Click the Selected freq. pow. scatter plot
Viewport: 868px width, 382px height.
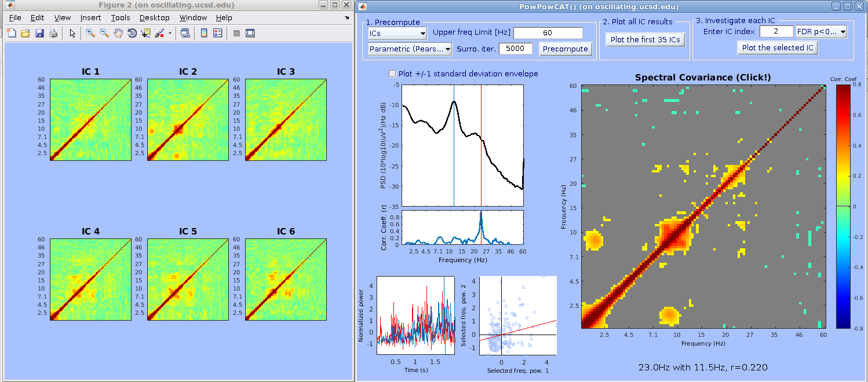(x=518, y=315)
